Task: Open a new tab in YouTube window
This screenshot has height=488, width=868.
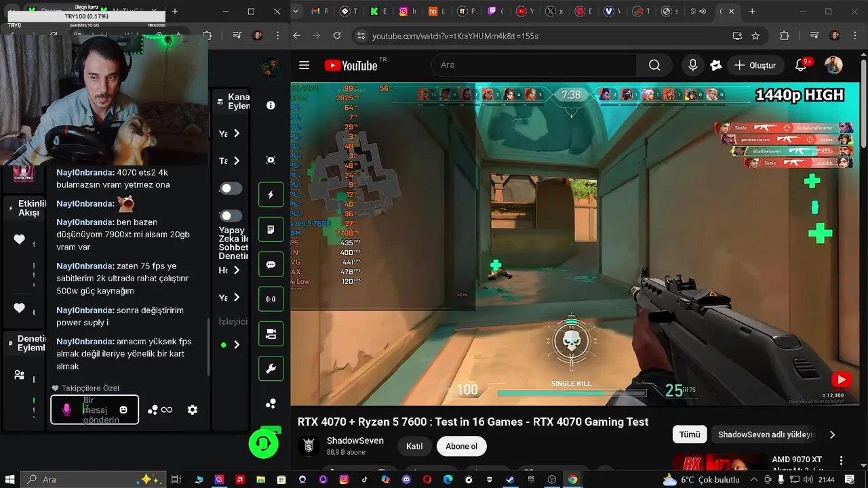Action: [752, 12]
